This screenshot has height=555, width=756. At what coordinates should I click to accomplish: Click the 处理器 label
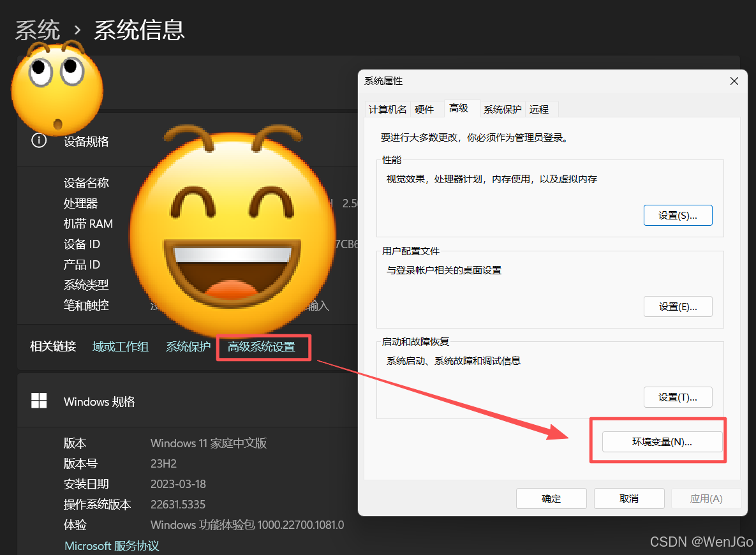tap(80, 204)
